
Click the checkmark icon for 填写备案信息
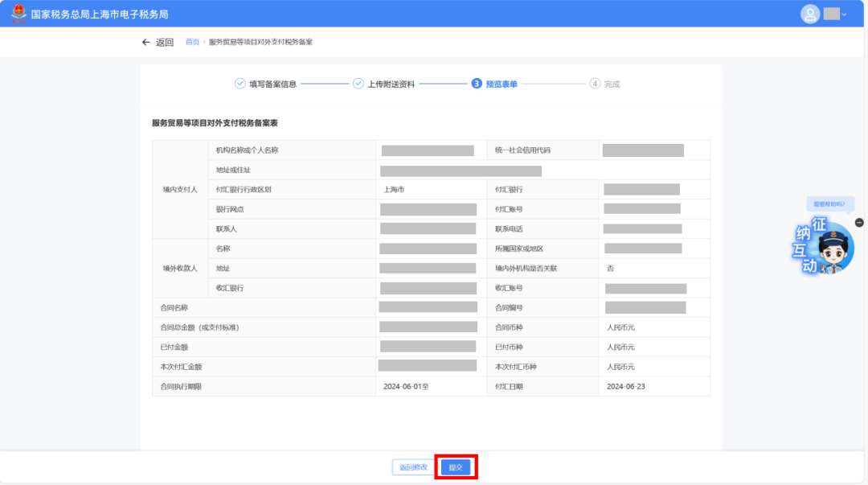[240, 83]
